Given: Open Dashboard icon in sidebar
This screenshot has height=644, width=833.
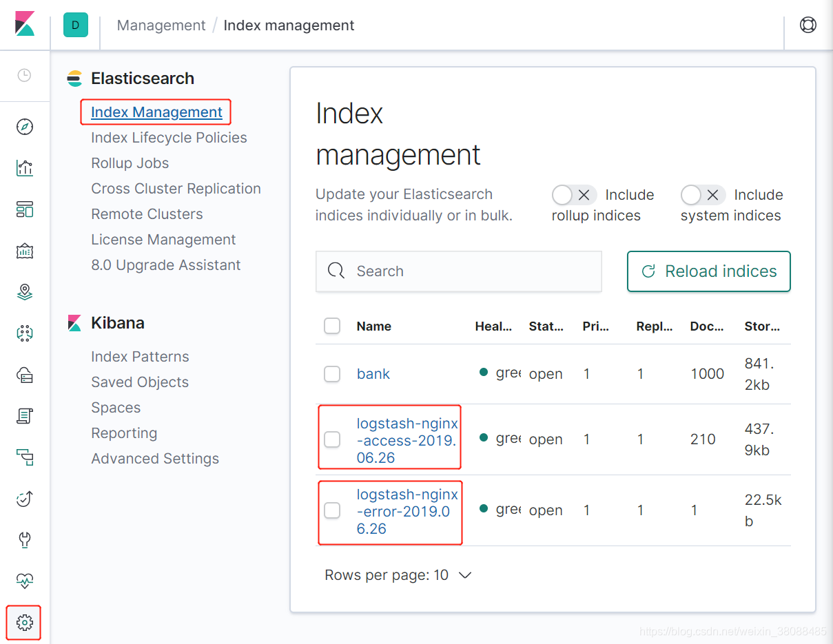Looking at the screenshot, I should click(24, 209).
